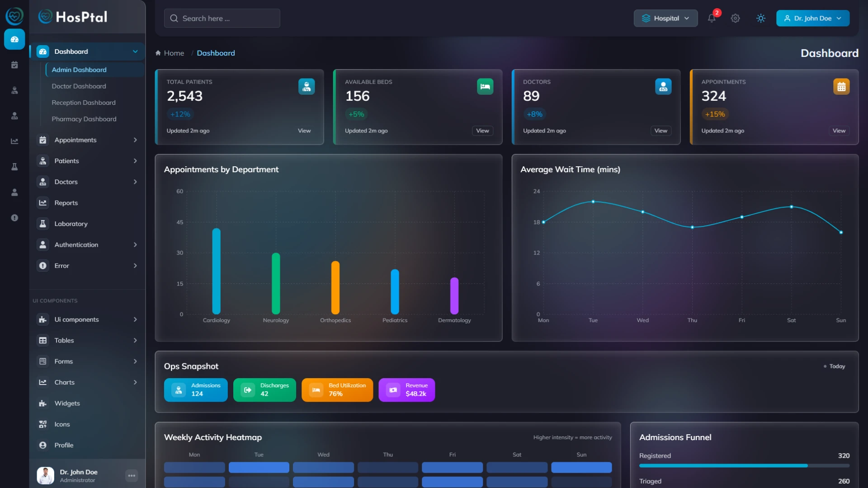Select Pharmacy Dashboard submenu item

(x=84, y=119)
